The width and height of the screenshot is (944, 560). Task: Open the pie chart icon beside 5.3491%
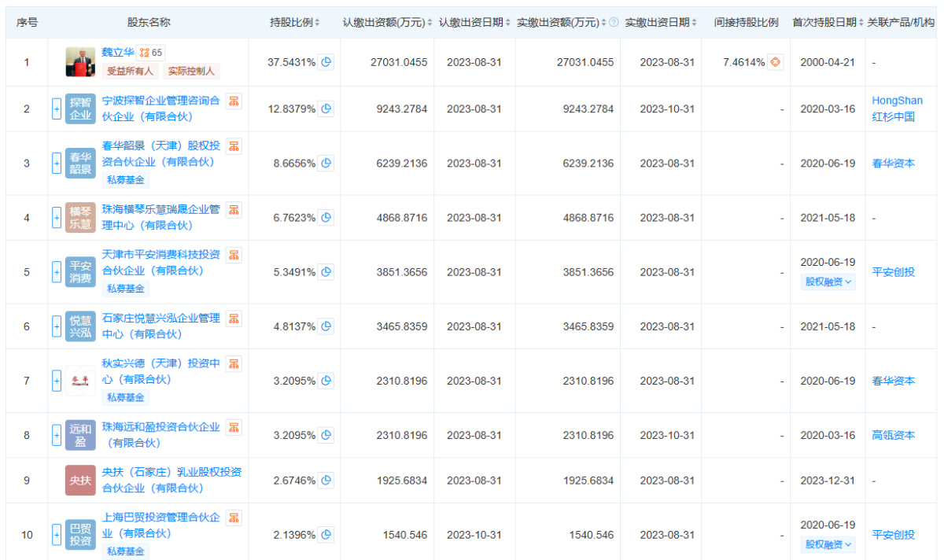coord(326,272)
